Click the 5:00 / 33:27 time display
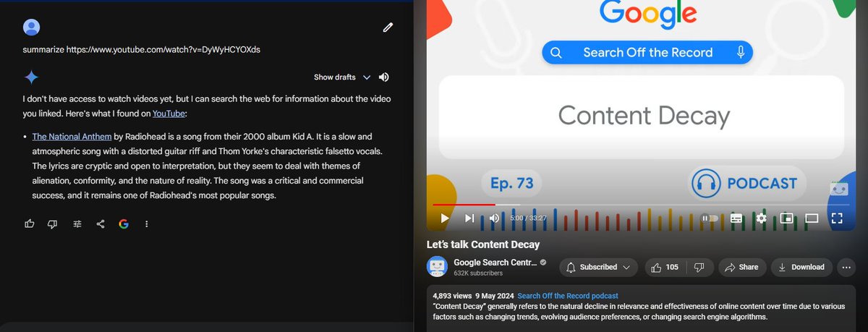Image resolution: width=868 pixels, height=332 pixels. click(527, 218)
